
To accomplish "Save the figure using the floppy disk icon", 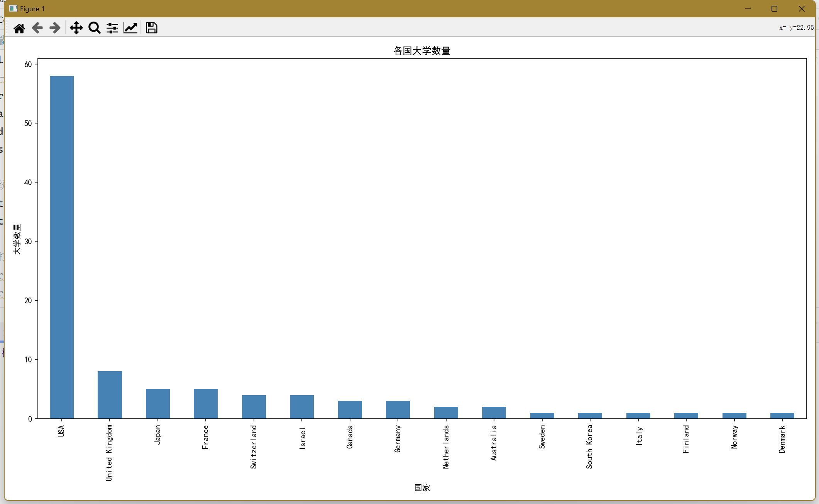I will pyautogui.click(x=151, y=28).
